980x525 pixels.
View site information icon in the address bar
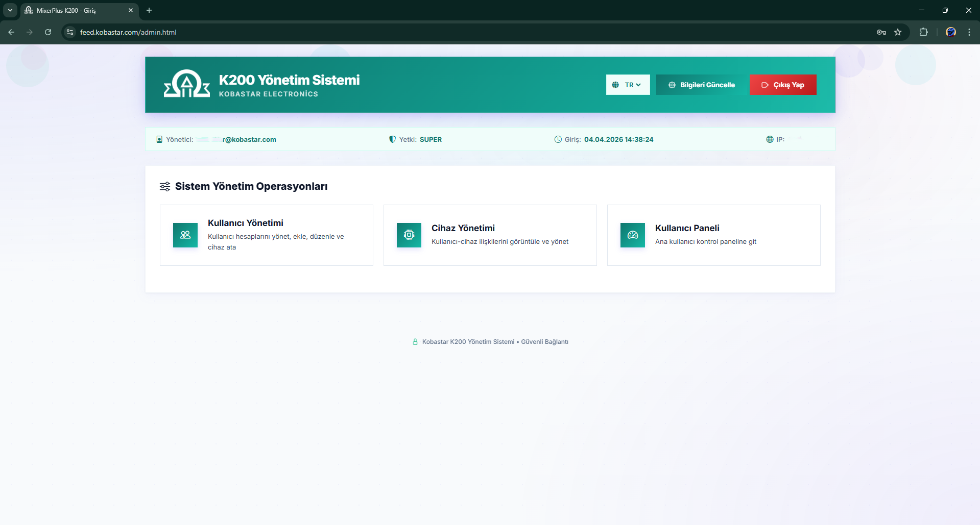pos(70,32)
